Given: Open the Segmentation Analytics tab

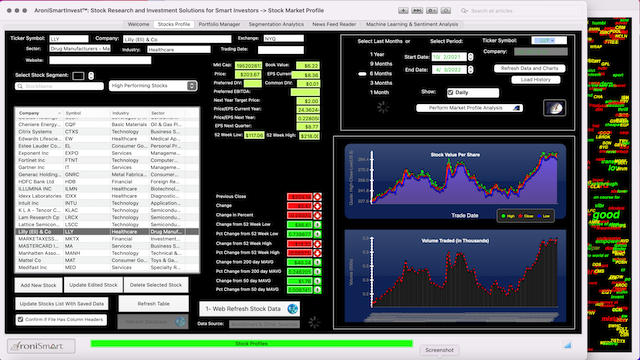Looking at the screenshot, I should pyautogui.click(x=276, y=24).
